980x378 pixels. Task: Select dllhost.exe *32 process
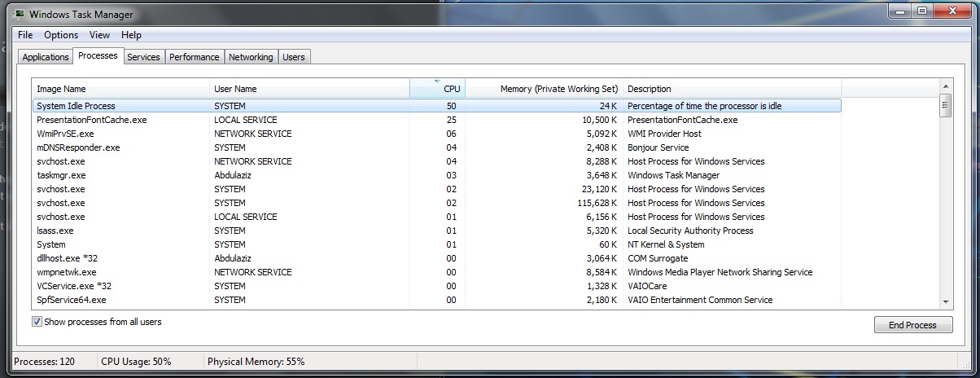436,258
